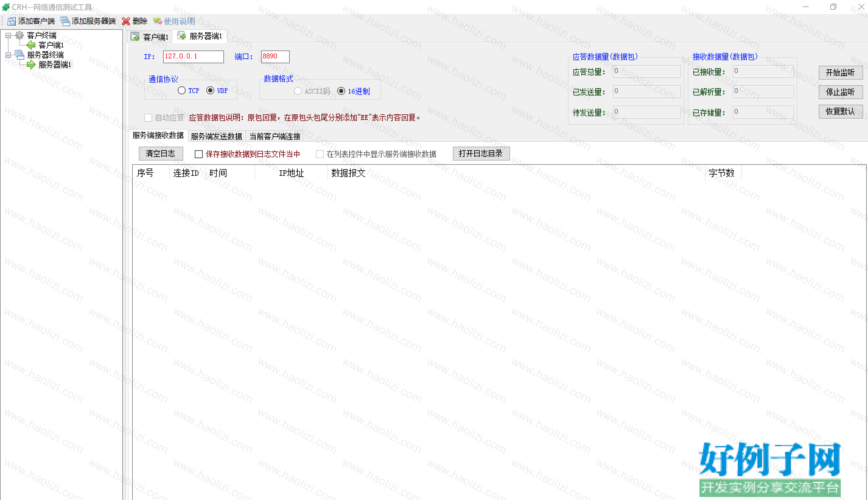Viewport: 868px width, 500px height.
Task: Click the 待发送量 value field
Action: click(x=647, y=112)
